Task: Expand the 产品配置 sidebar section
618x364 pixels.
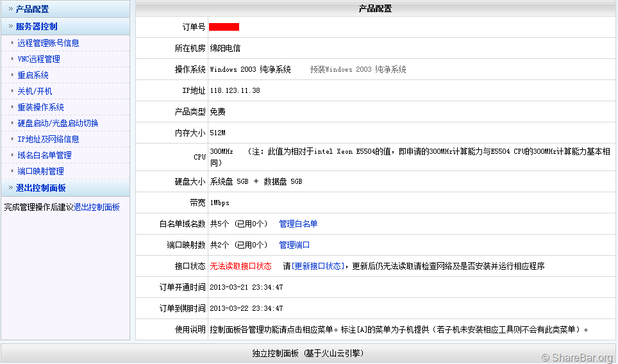Action: coord(32,9)
